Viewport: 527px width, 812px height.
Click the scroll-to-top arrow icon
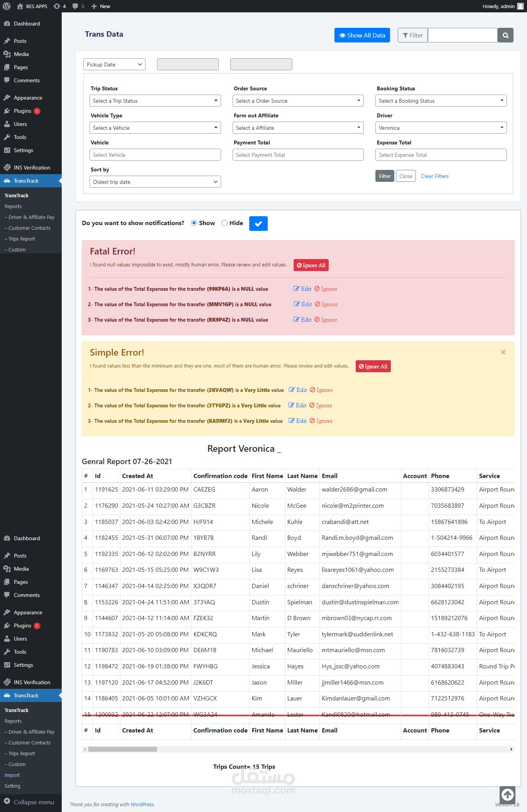[508, 795]
